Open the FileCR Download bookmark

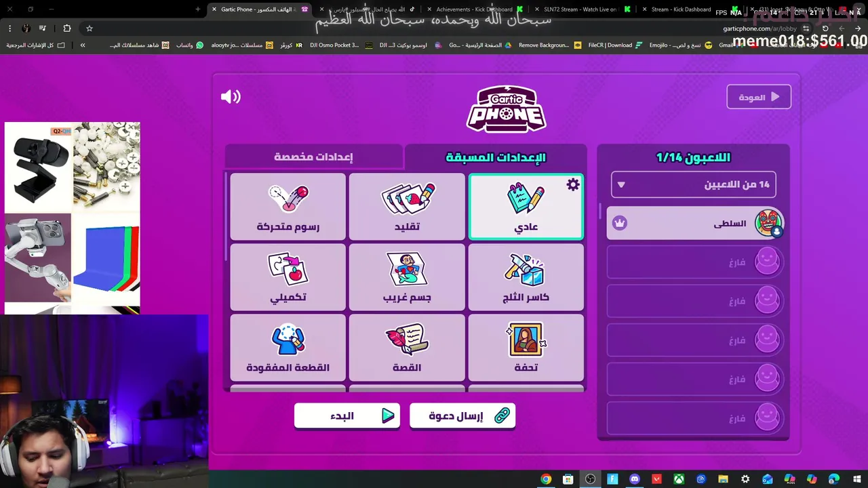coord(616,45)
